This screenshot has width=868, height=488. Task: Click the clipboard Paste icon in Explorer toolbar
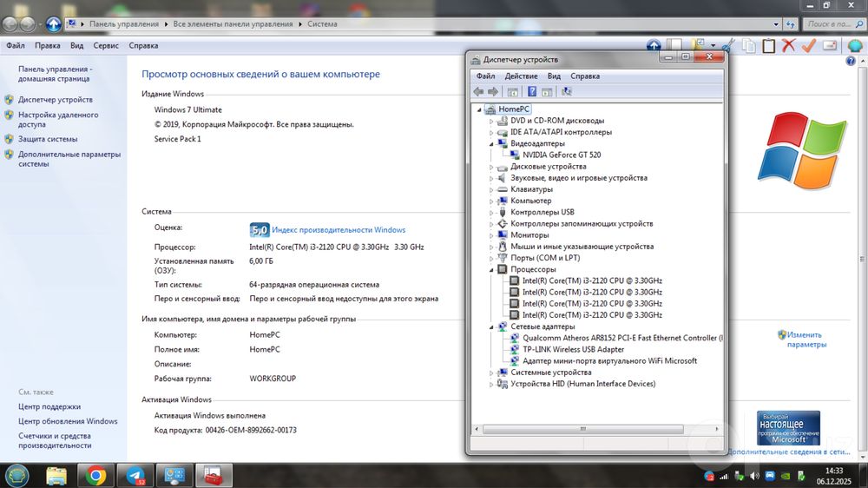(x=768, y=45)
